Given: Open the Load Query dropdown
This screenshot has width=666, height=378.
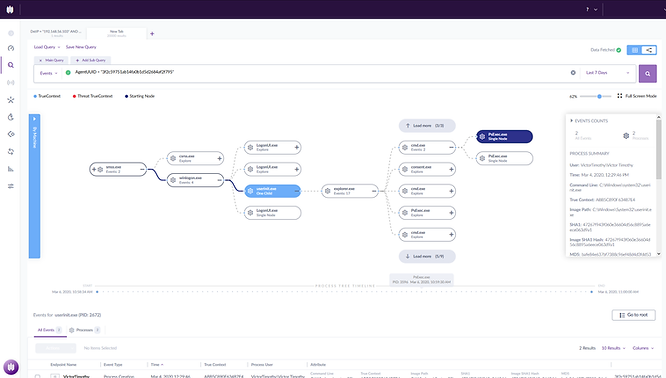Looking at the screenshot, I should coord(47,47).
